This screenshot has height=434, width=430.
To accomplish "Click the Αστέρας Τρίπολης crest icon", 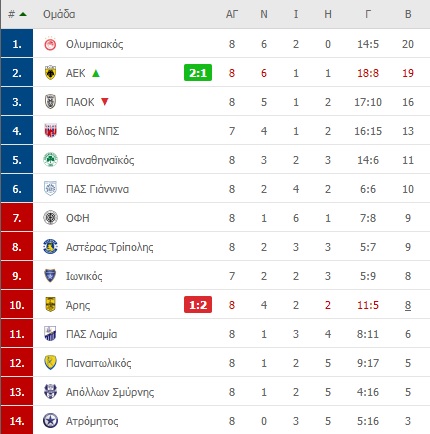I will [50, 247].
